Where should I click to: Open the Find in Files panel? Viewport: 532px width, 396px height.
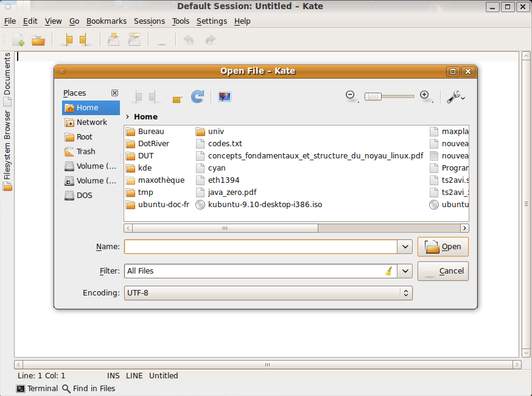[x=89, y=389]
